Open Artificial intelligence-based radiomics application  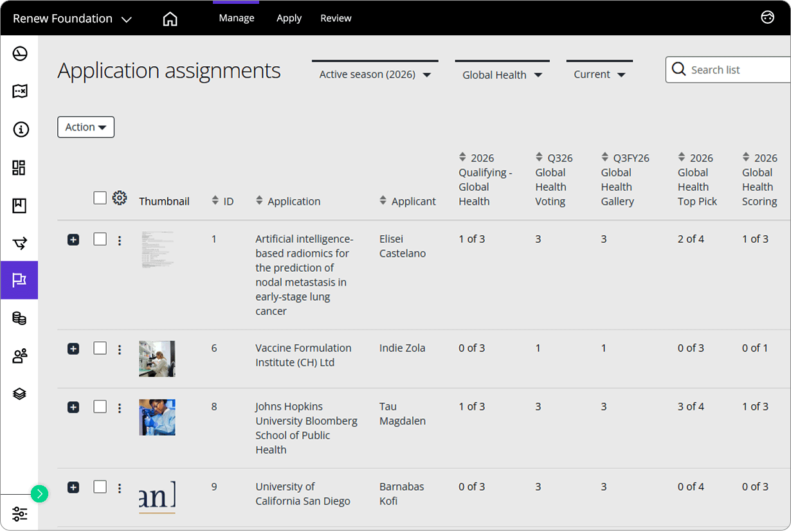tap(304, 275)
